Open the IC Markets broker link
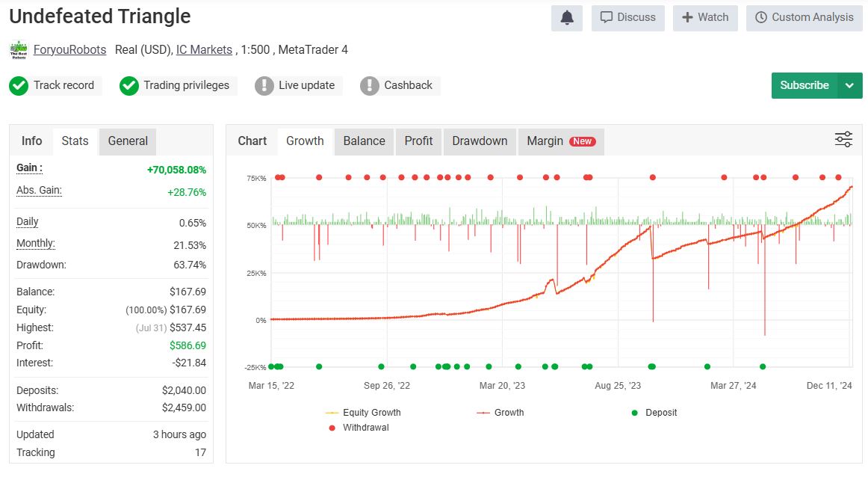868x480 pixels. [204, 50]
